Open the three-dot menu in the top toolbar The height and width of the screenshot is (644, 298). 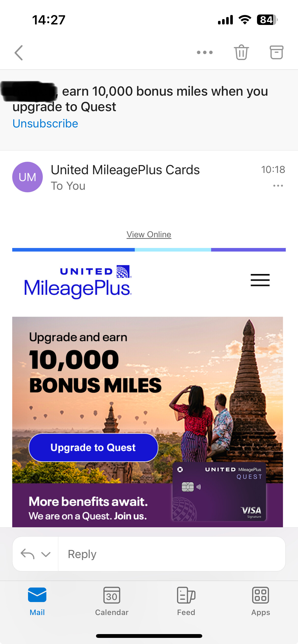tap(205, 53)
